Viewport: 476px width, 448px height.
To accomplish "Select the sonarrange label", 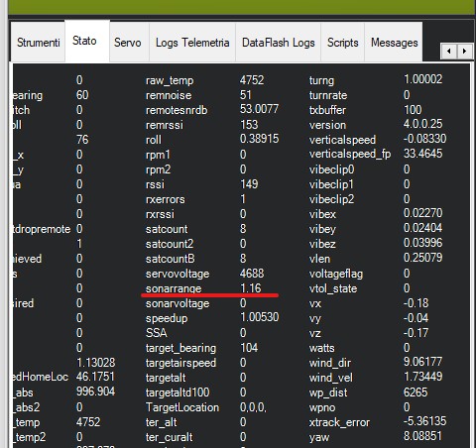I will point(174,288).
